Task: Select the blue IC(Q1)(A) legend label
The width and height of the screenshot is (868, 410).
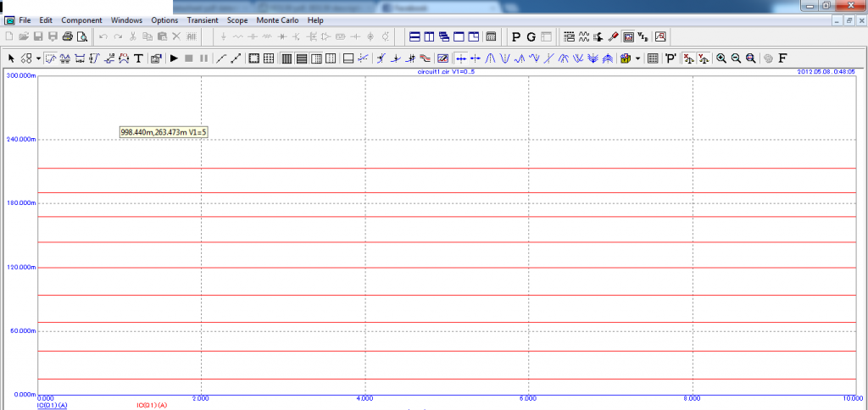Action: (x=53, y=405)
